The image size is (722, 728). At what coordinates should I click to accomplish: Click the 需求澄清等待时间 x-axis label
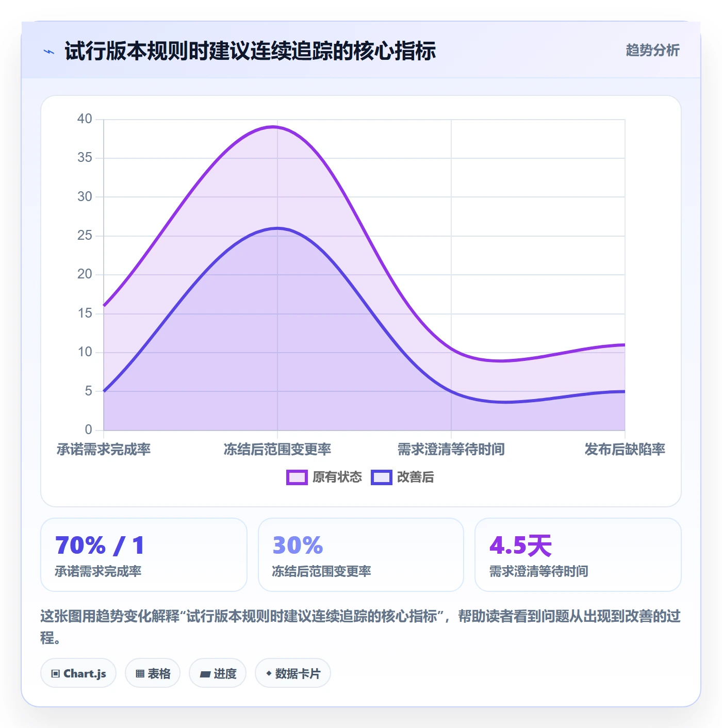[451, 450]
